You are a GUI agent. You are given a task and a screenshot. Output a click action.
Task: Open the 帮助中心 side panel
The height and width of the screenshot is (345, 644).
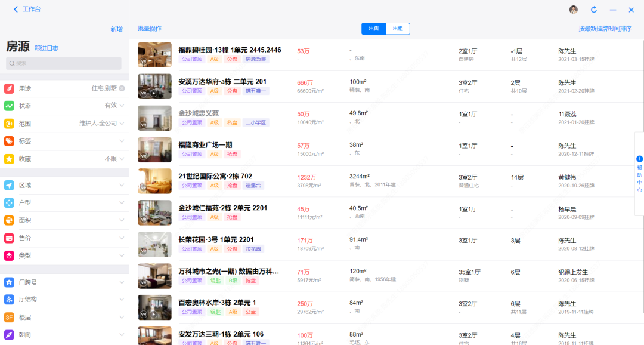coord(639,174)
